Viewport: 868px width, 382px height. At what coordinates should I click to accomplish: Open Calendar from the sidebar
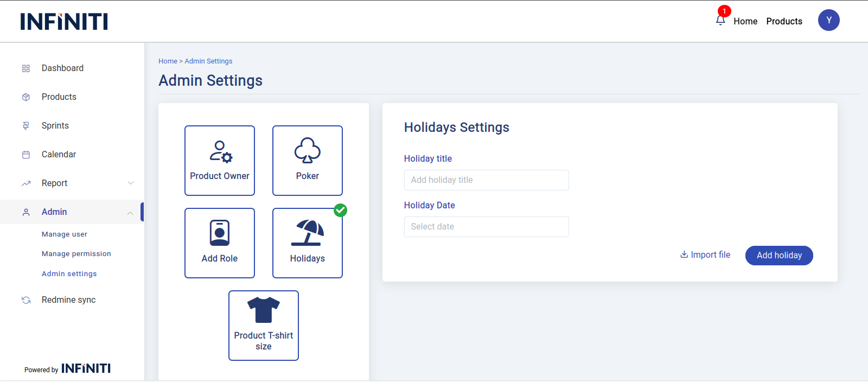pyautogui.click(x=59, y=155)
